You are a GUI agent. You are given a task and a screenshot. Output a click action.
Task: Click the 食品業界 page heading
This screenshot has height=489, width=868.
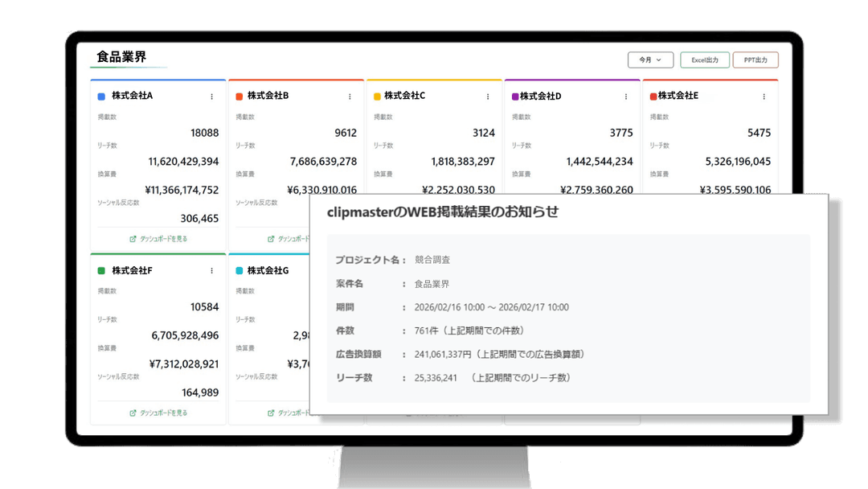click(121, 57)
